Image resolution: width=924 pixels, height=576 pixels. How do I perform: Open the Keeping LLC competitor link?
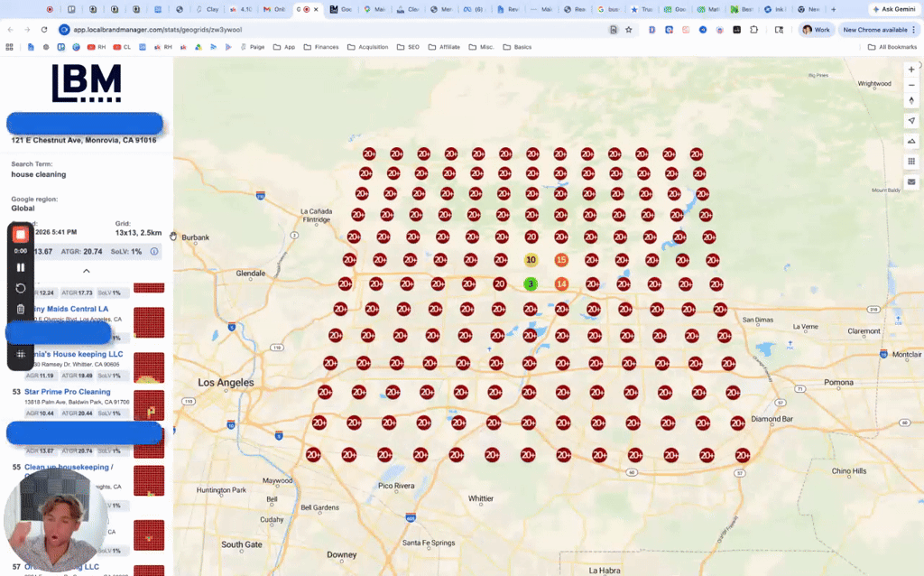(x=79, y=354)
